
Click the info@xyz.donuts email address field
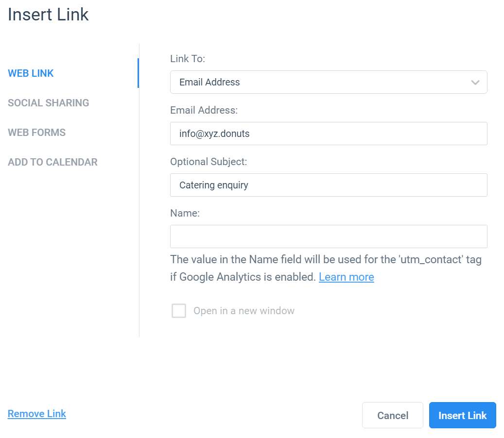(x=329, y=134)
